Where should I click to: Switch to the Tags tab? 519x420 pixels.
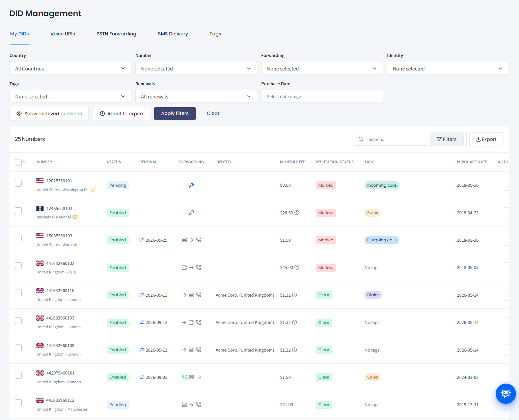pos(215,34)
